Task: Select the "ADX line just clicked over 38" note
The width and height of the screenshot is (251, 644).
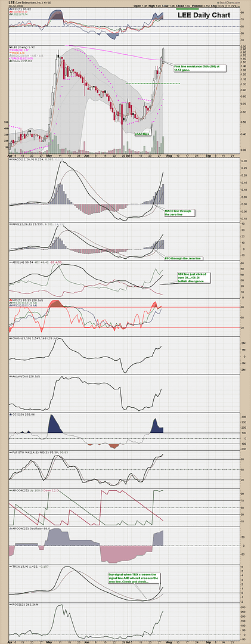Action: (193, 277)
